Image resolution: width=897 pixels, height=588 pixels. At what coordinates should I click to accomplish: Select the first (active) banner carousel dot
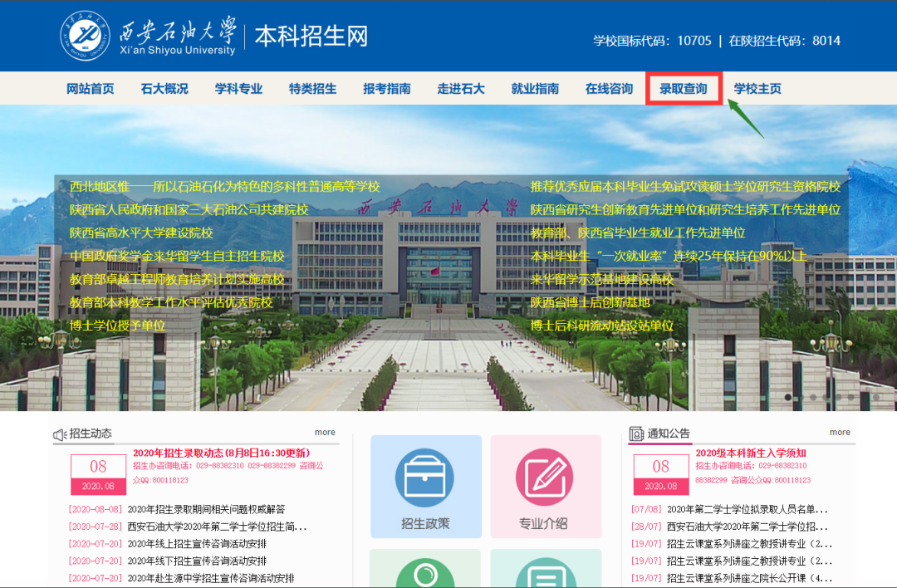(788, 397)
